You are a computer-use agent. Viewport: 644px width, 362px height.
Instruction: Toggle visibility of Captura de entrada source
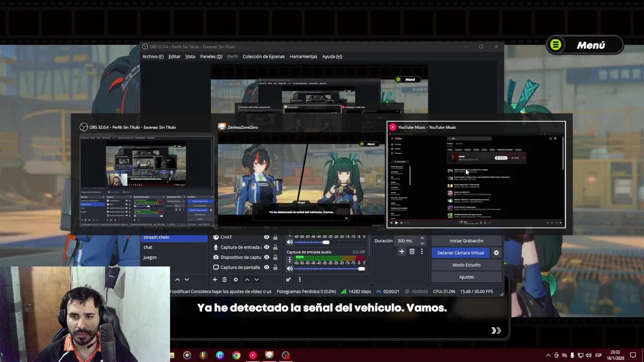click(267, 247)
